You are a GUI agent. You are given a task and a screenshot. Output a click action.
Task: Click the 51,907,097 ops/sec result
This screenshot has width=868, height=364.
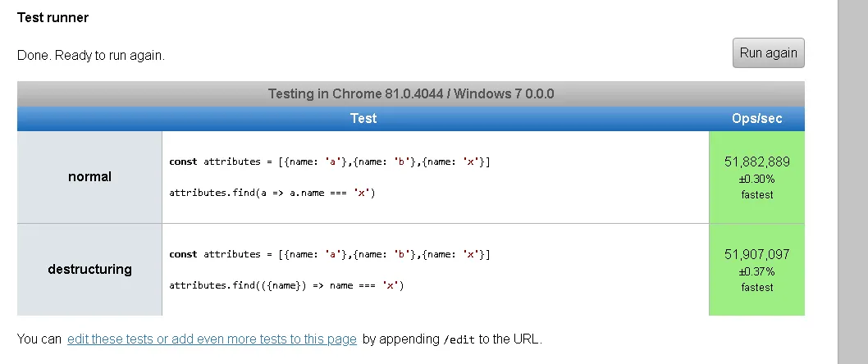pyautogui.click(x=756, y=255)
